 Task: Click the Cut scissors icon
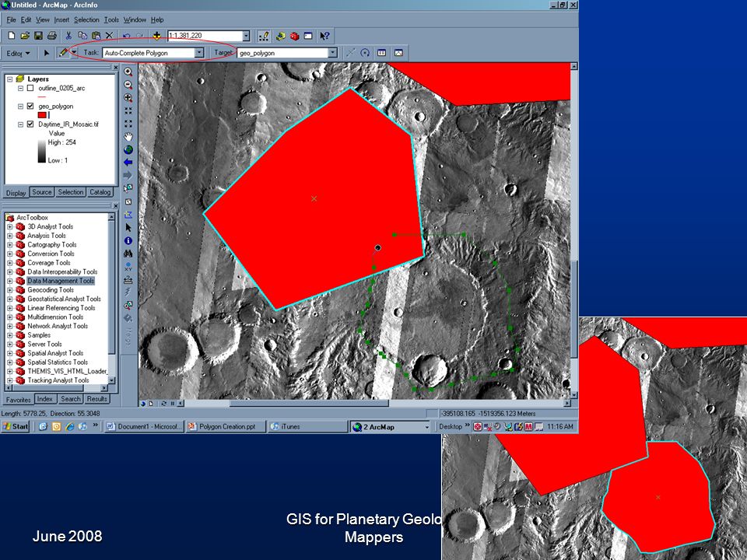tap(68, 36)
